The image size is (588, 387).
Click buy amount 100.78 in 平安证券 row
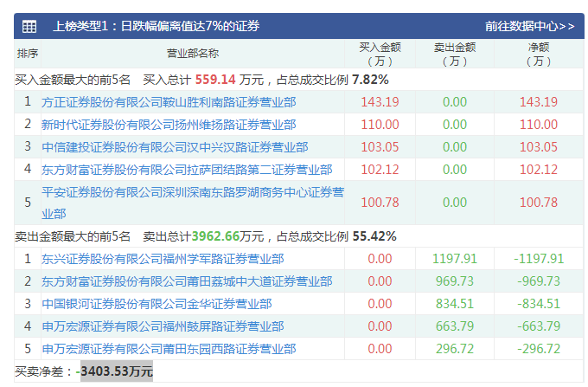380,203
